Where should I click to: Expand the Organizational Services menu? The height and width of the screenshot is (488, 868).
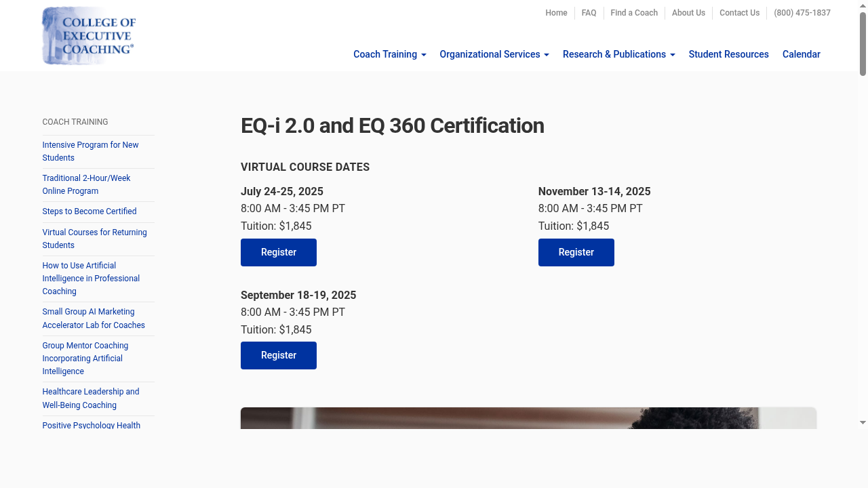pyautogui.click(x=494, y=54)
